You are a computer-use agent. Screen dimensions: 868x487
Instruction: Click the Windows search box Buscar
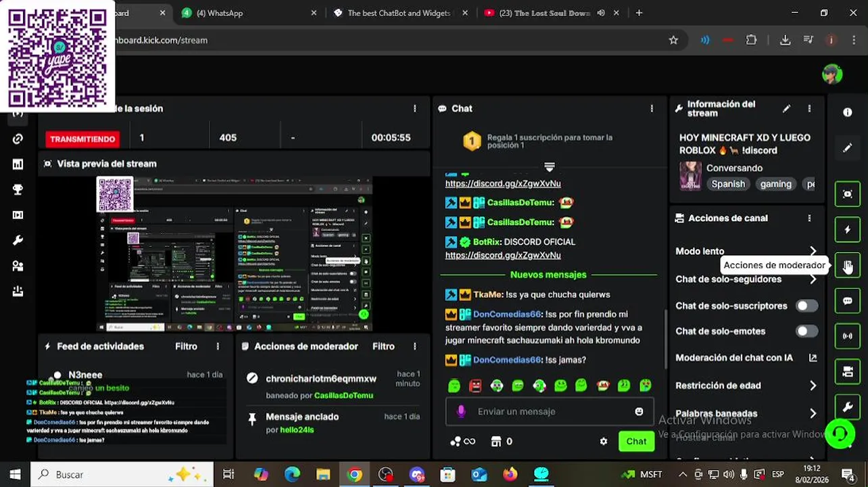pyautogui.click(x=122, y=475)
